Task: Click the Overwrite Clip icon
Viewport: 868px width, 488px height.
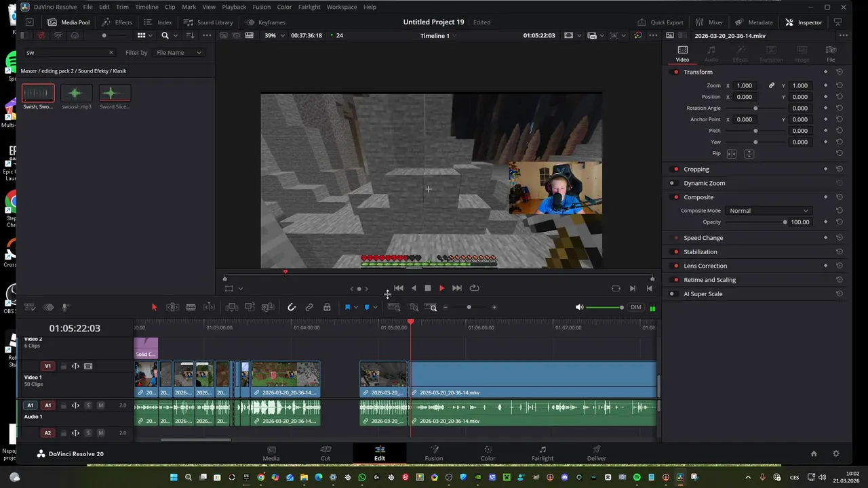Action: pos(250,307)
